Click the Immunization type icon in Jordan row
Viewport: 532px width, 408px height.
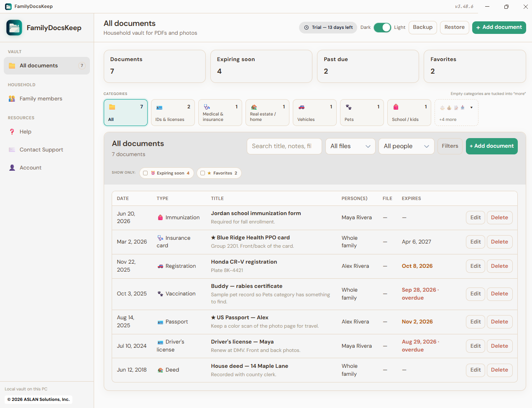click(160, 218)
